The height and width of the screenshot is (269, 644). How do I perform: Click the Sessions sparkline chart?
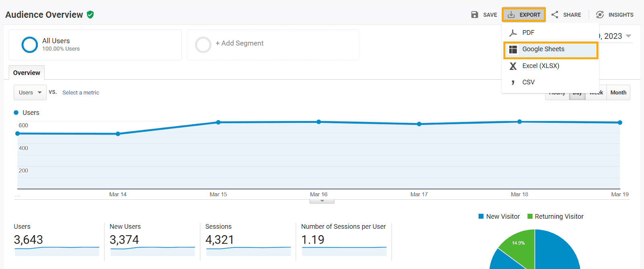click(x=248, y=251)
